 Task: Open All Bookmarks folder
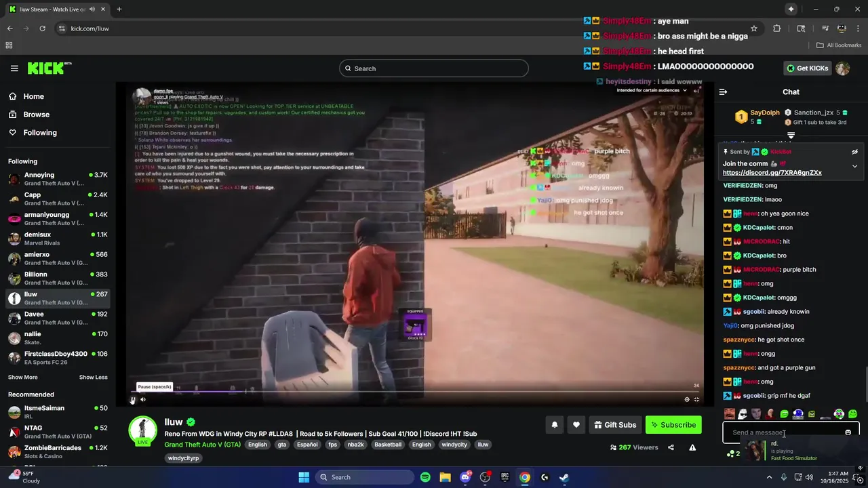[x=839, y=45]
